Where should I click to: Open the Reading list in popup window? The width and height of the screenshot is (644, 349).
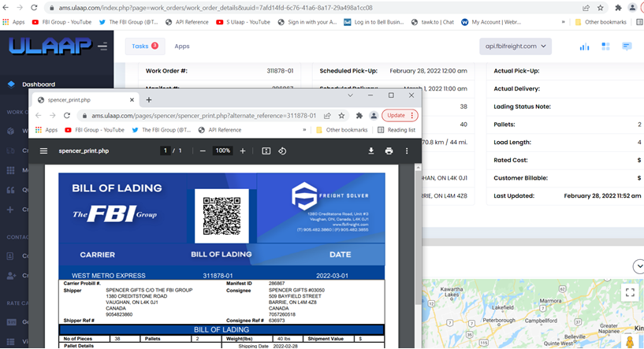pyautogui.click(x=396, y=130)
